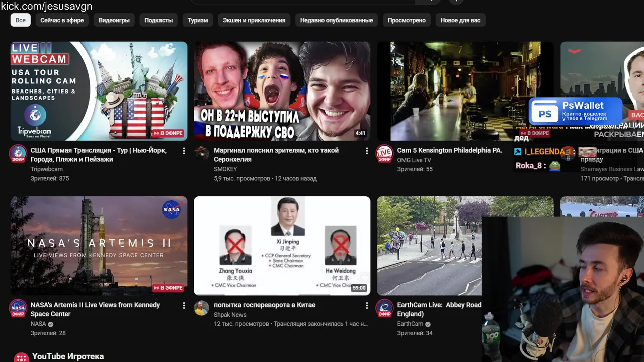Open title "Маргинал пояснил зрителям, кто такой Серонхелия"
The image size is (644, 362).
(276, 155)
